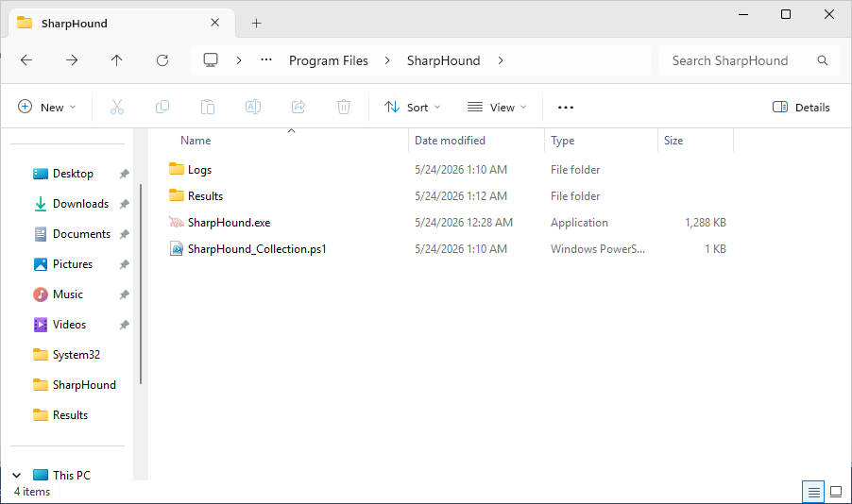Expand chevron after Program Files breadcrumb

tap(387, 60)
